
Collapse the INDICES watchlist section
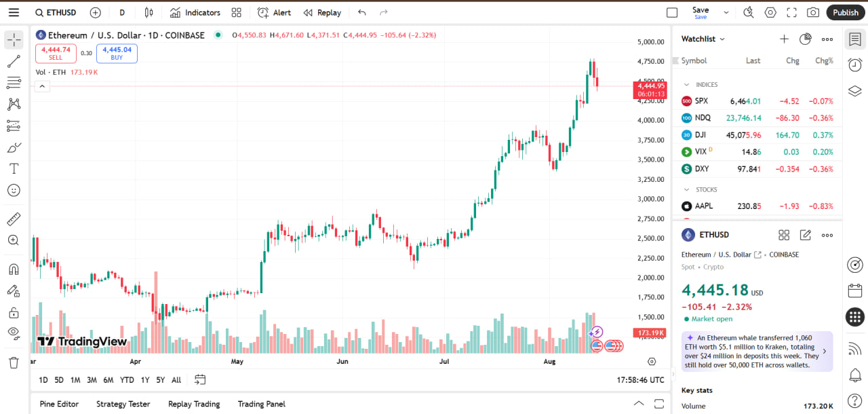[686, 85]
